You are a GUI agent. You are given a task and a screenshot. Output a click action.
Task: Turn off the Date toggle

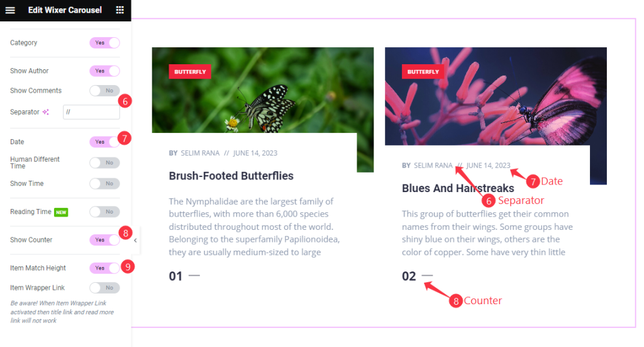105,142
